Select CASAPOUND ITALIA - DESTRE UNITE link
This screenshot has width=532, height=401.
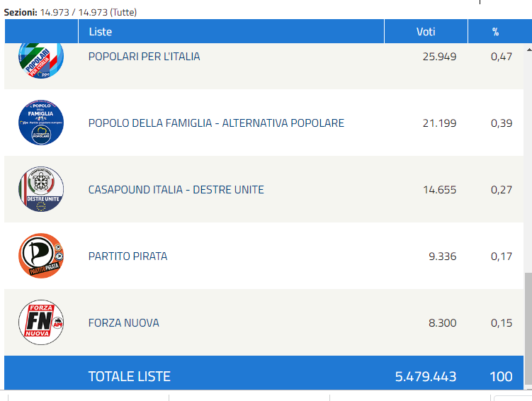(x=176, y=189)
